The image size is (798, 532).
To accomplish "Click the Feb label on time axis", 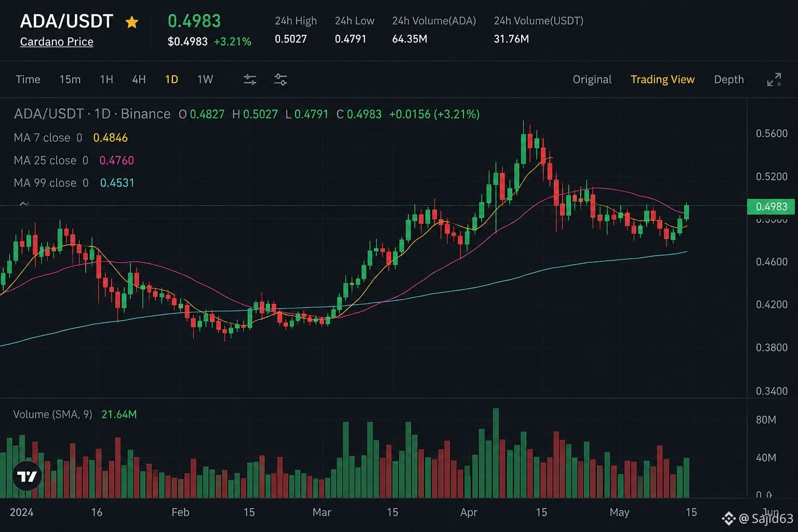I will (x=180, y=512).
